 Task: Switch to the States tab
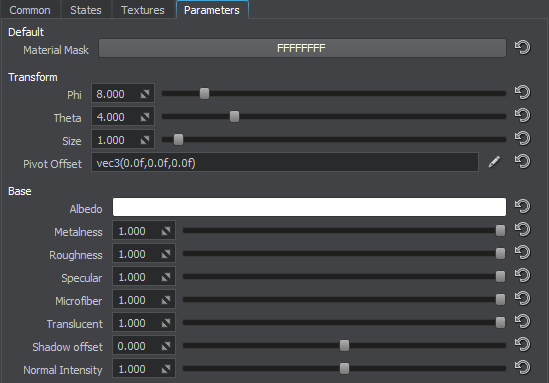point(86,10)
